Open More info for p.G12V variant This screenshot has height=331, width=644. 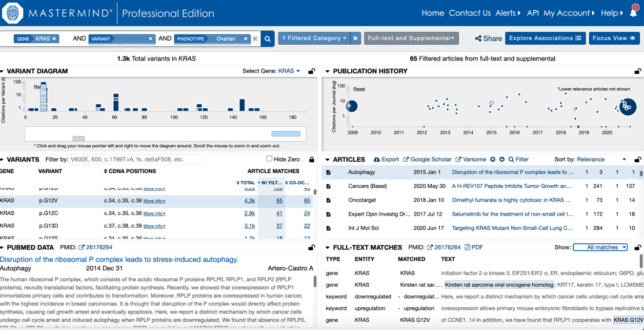pyautogui.click(x=154, y=201)
